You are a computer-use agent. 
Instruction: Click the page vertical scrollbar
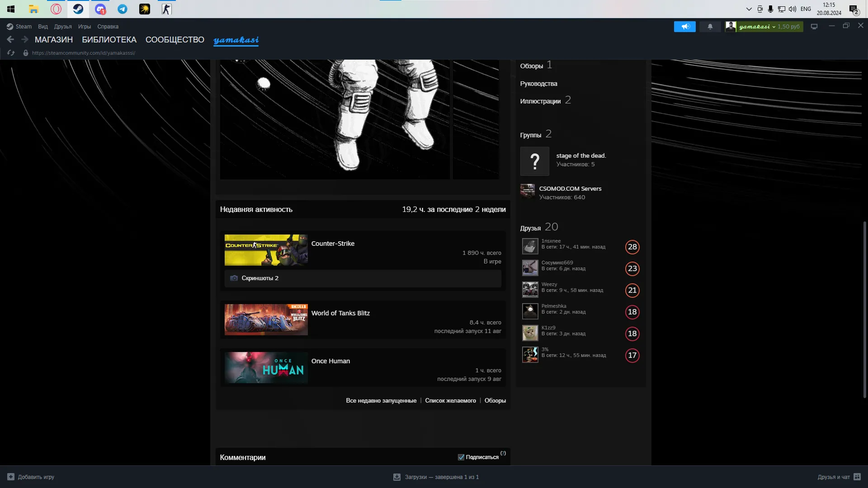[x=864, y=310]
